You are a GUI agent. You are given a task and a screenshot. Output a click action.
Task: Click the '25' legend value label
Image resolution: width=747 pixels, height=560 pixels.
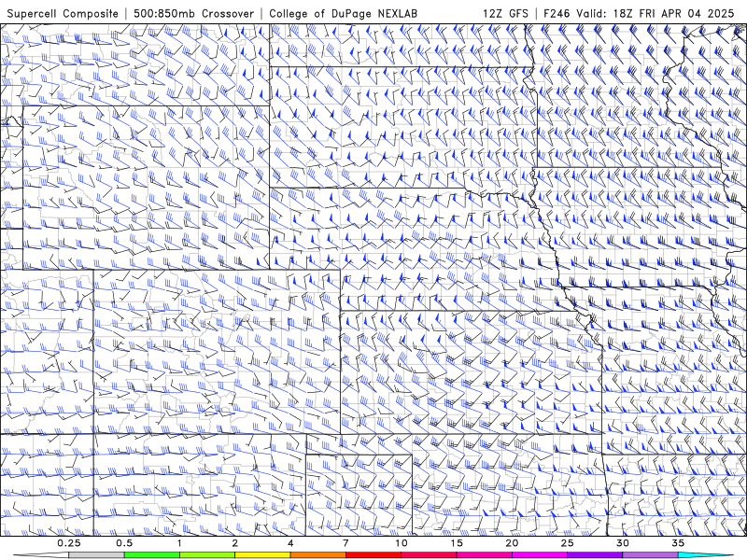pyautogui.click(x=568, y=543)
